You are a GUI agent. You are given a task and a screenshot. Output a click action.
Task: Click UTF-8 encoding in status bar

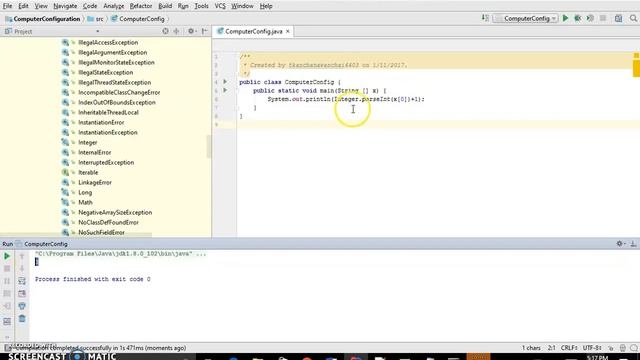click(x=592, y=348)
